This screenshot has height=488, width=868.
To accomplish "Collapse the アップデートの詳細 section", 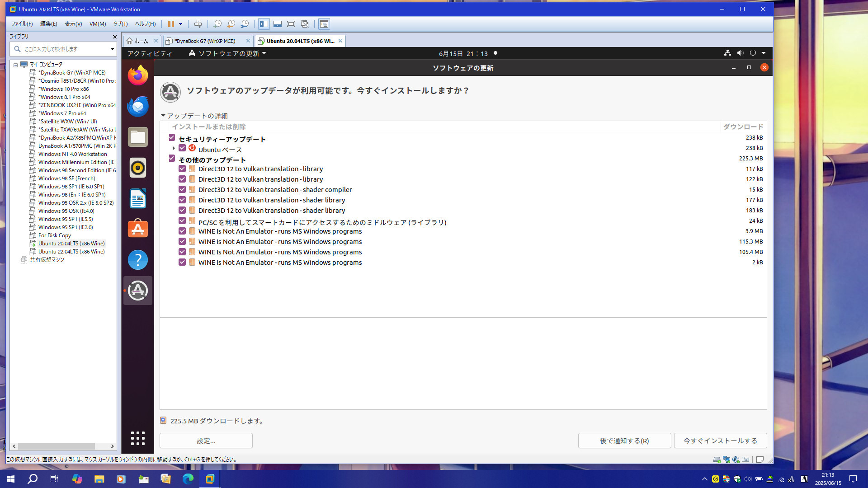I will pyautogui.click(x=163, y=116).
